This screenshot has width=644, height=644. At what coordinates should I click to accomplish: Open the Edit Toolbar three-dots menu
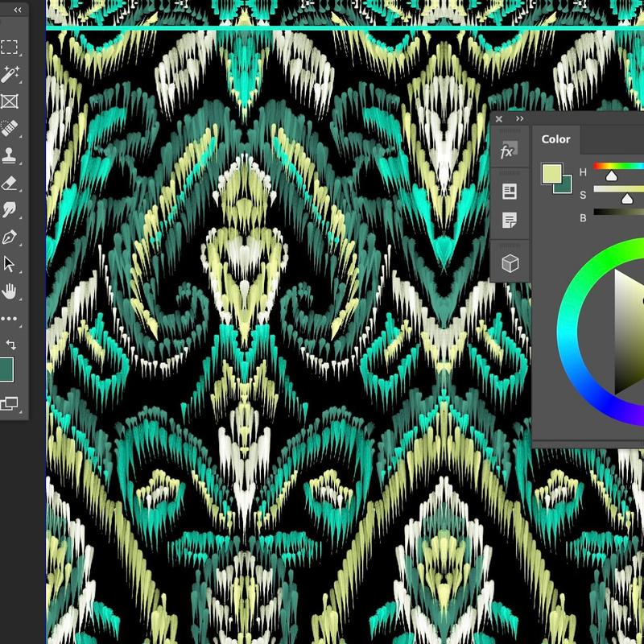(9, 318)
